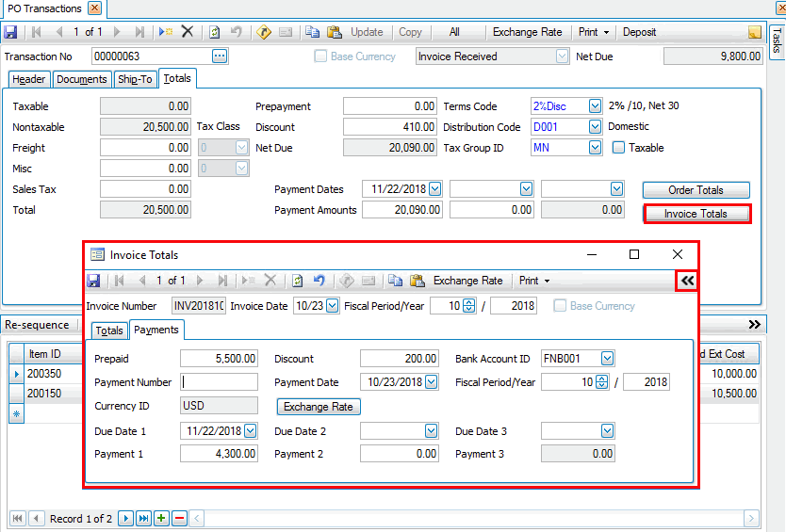
Task: Toggle the Taxable checkbox beside Tax Group ID
Action: pos(619,148)
